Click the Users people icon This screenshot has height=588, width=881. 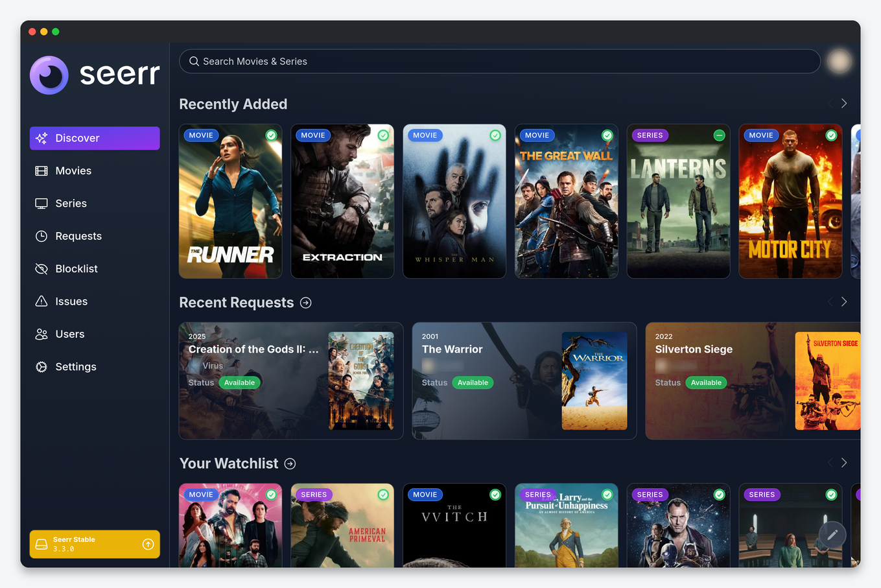tap(41, 334)
